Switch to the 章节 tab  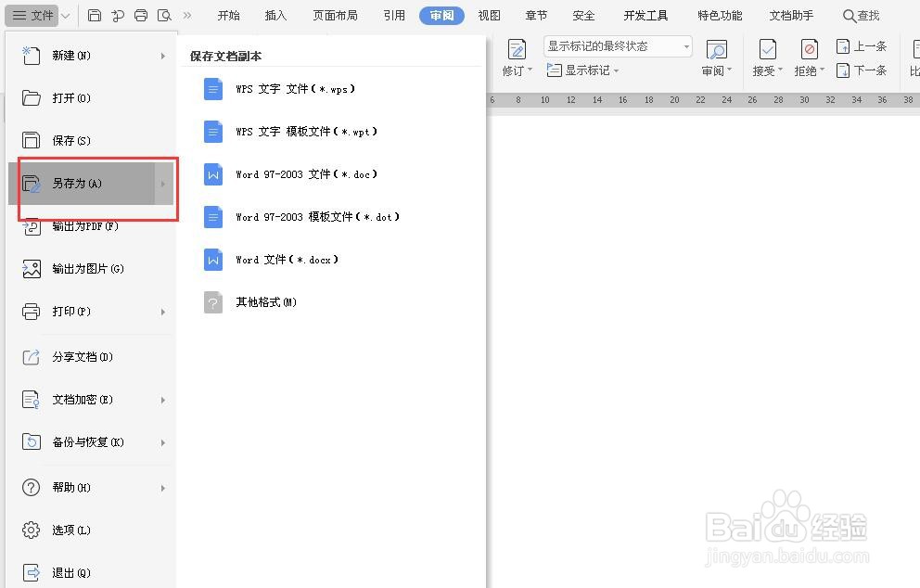click(x=536, y=15)
